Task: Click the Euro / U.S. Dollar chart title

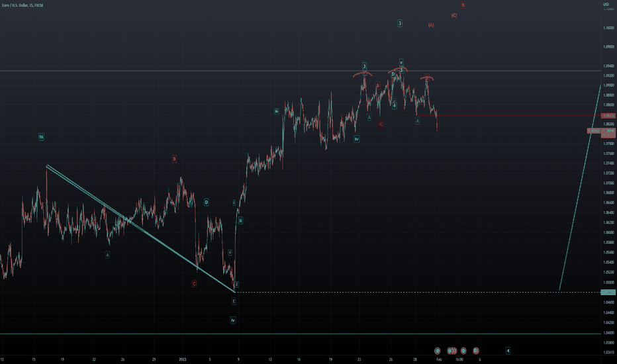Action: (x=23, y=5)
